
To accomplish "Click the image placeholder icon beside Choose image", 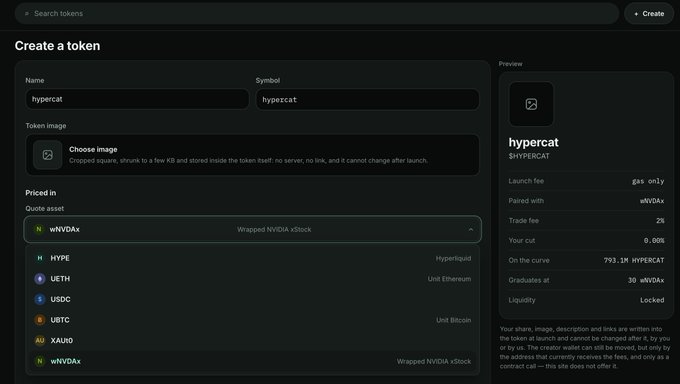I will coord(48,155).
